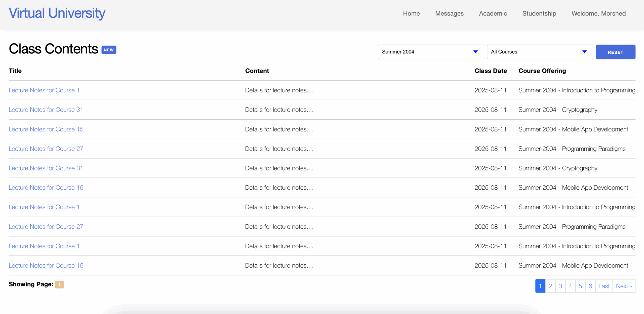Viewport: 644px width, 314px height.
Task: Open the first Lecture Notes for Course 31
Action: (46, 110)
